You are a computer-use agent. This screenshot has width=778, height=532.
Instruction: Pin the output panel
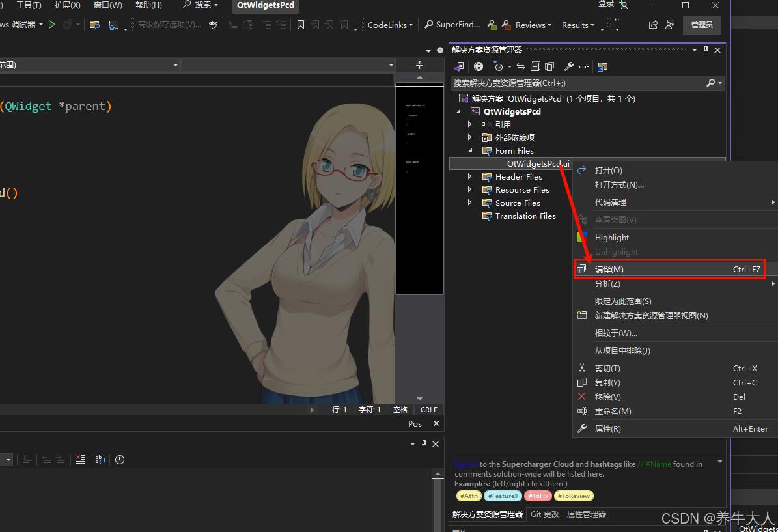424,443
